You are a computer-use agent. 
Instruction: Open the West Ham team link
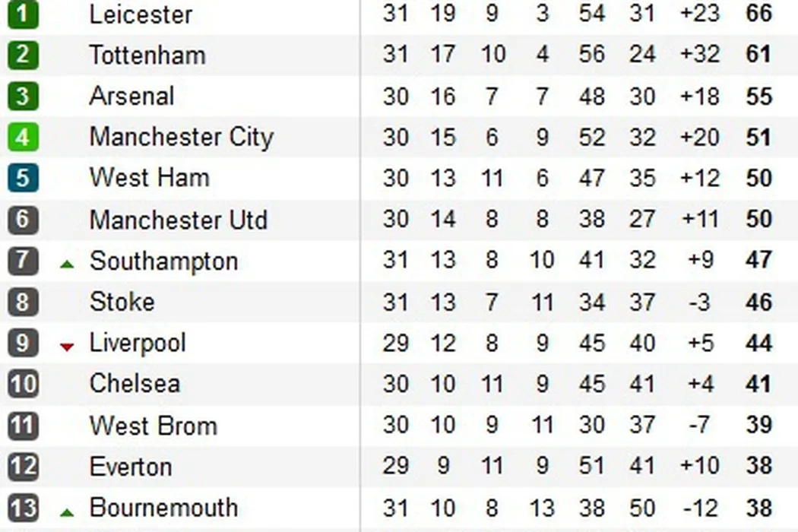click(149, 179)
